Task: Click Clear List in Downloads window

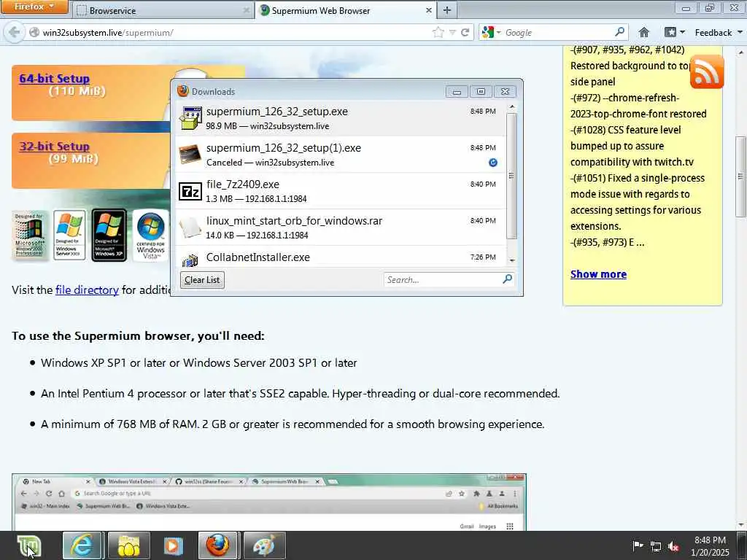Action: tap(202, 280)
